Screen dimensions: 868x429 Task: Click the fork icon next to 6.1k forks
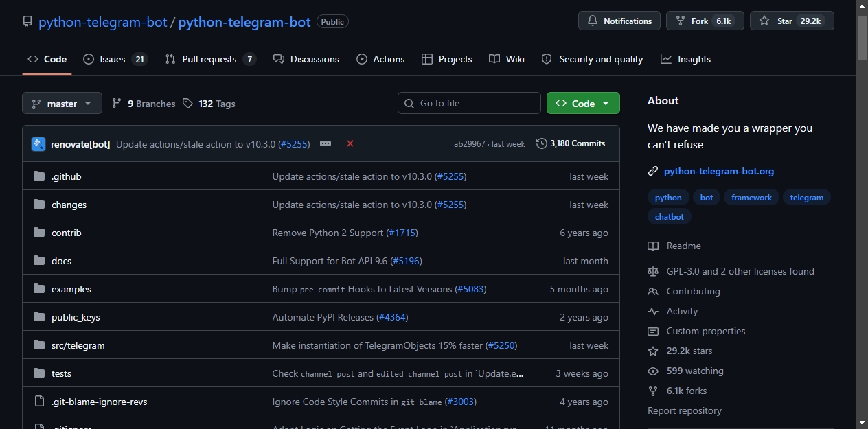(653, 391)
